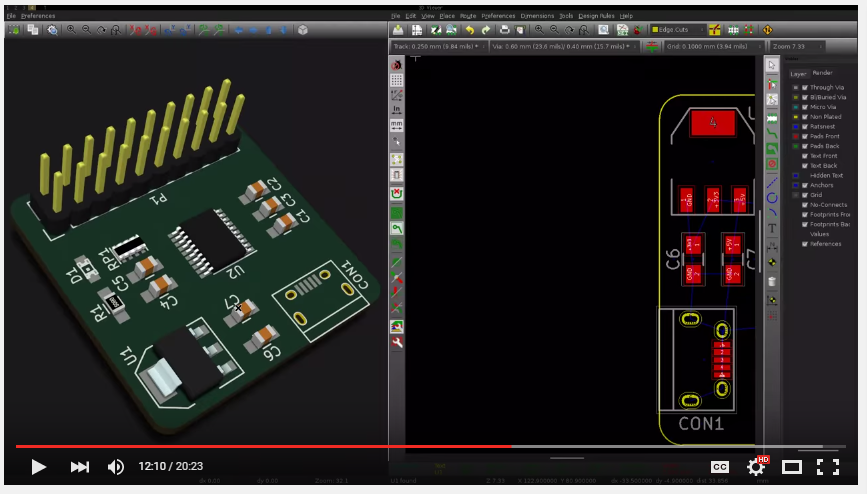Viewport: 867px width, 494px height.
Task: Play the video
Action: tap(38, 467)
